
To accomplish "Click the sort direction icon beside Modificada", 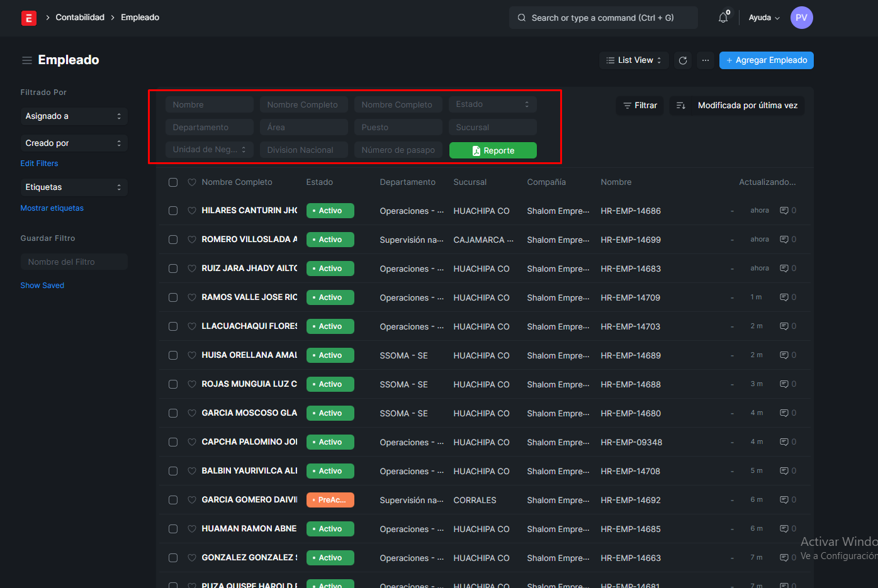I will [680, 106].
